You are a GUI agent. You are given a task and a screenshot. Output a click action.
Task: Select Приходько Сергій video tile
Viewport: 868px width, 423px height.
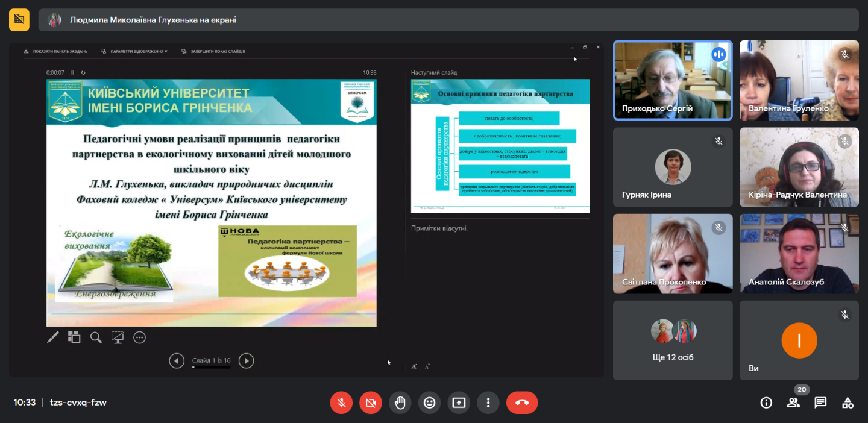(673, 80)
